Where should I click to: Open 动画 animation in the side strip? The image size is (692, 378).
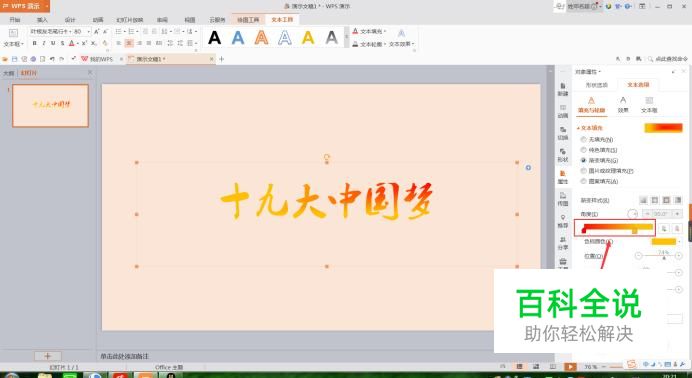click(x=563, y=111)
